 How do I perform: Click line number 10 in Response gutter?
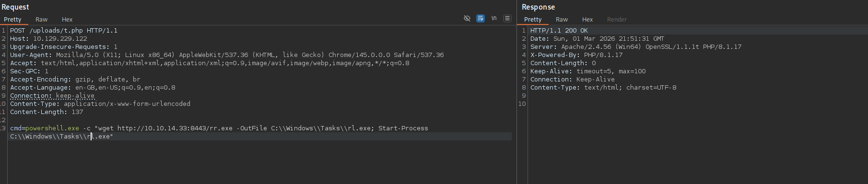click(522, 103)
